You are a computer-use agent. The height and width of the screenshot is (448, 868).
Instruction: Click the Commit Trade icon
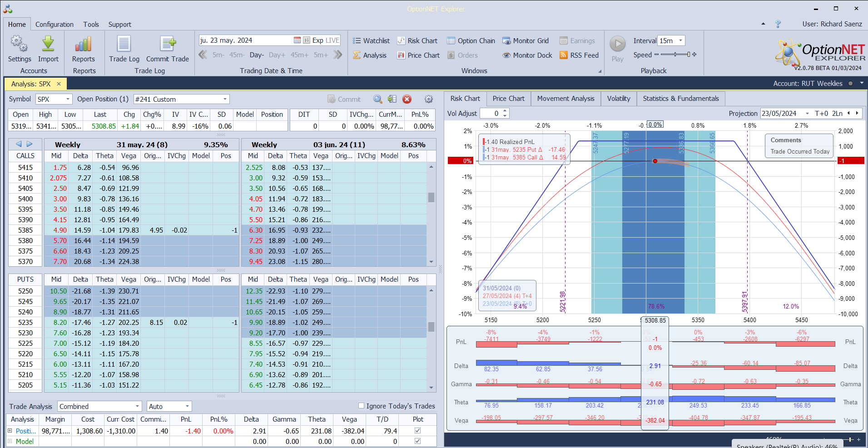tap(167, 45)
